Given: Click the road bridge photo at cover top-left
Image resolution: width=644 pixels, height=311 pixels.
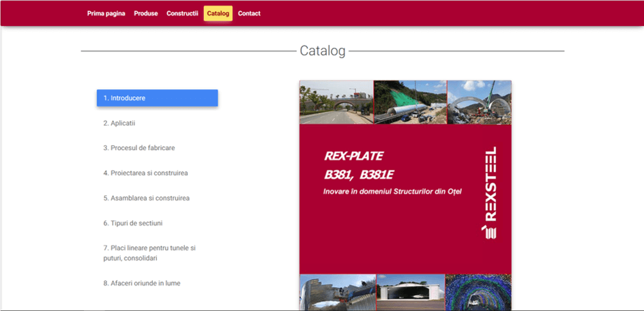Looking at the screenshot, I should (x=336, y=102).
